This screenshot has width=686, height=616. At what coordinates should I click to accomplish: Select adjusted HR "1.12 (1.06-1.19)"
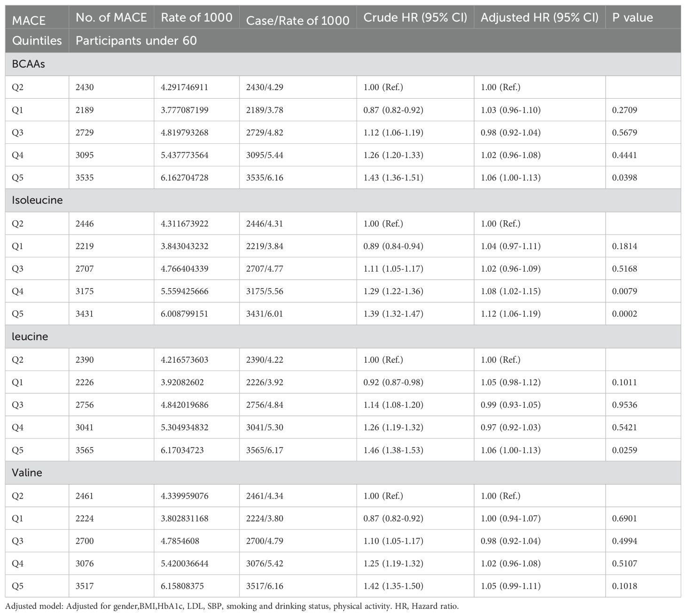click(x=511, y=314)
